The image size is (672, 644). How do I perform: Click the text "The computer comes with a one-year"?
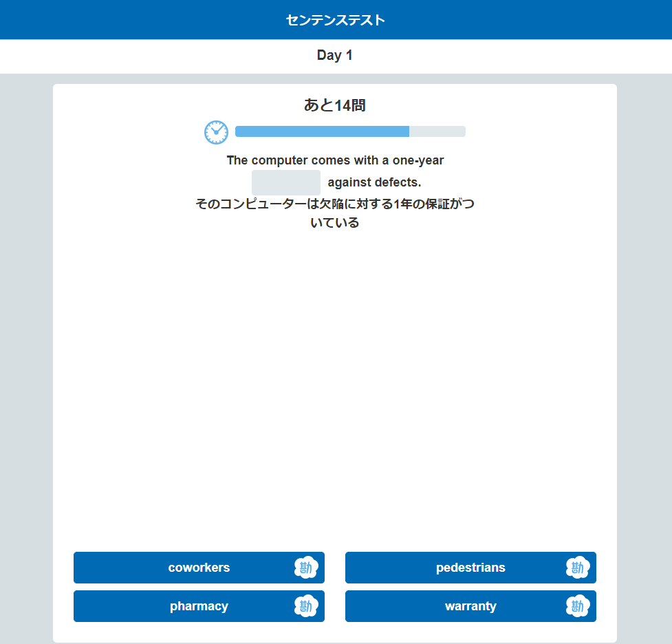335,160
